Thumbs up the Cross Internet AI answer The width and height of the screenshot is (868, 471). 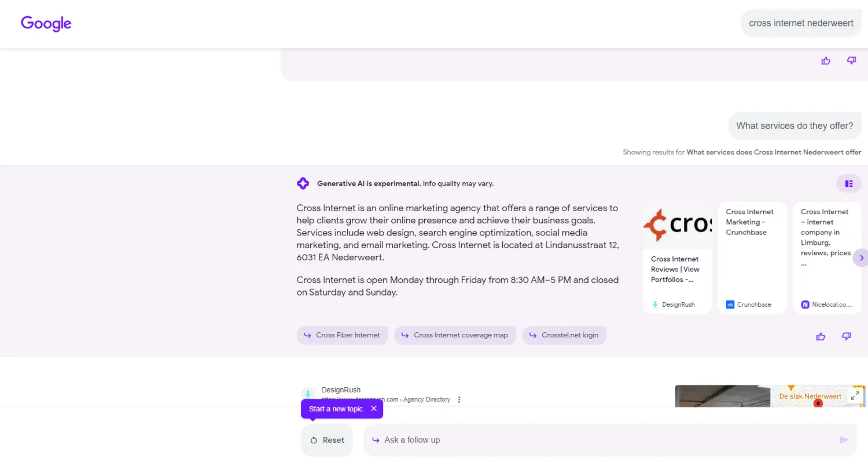[821, 337]
